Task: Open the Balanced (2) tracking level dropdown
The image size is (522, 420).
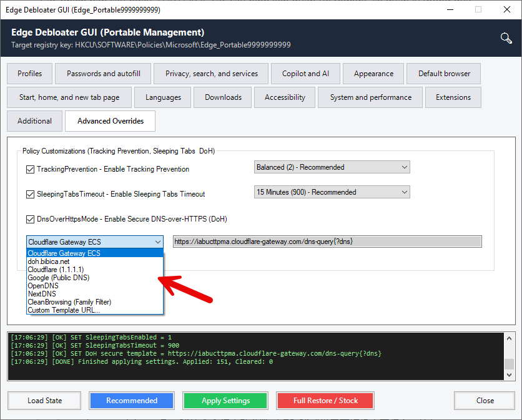Action: (332, 167)
